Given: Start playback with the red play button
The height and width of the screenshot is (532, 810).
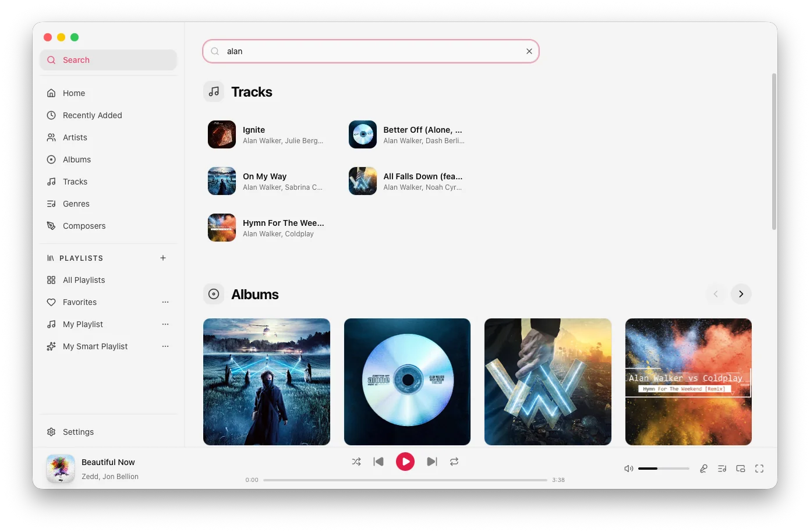Looking at the screenshot, I should [405, 462].
